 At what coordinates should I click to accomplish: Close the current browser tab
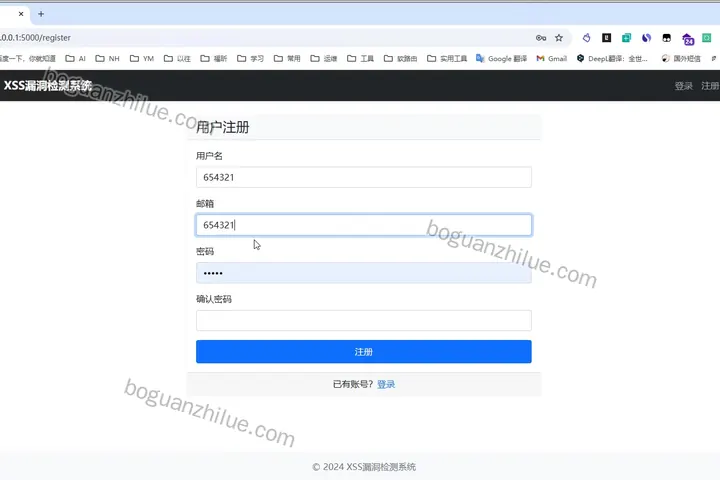[21, 14]
